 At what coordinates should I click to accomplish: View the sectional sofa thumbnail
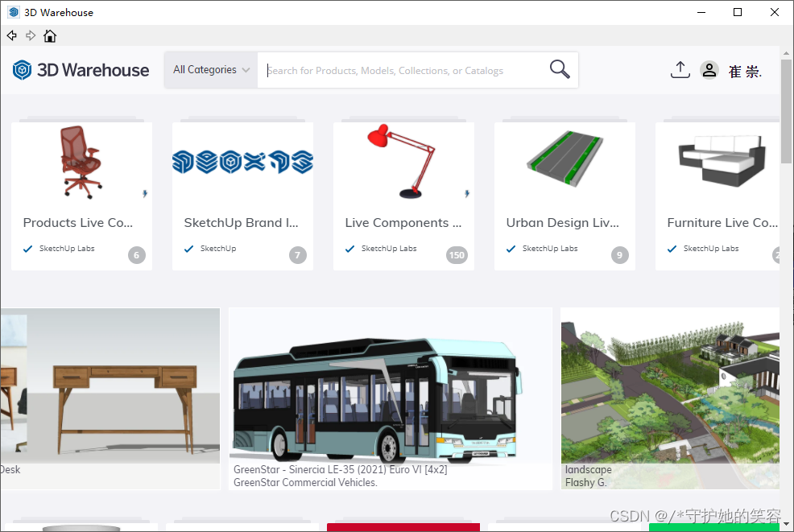(x=722, y=161)
